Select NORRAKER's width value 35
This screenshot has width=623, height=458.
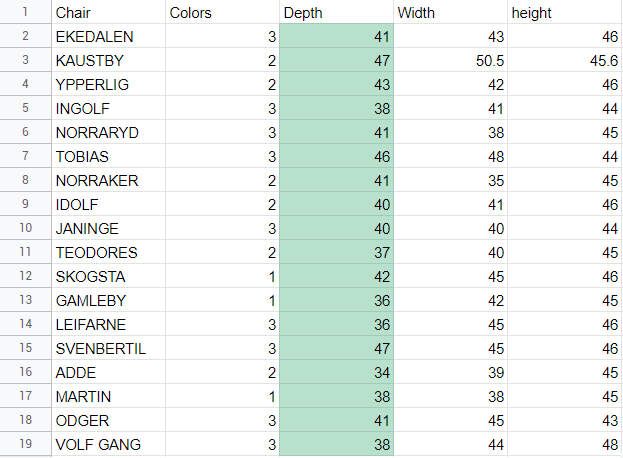451,180
